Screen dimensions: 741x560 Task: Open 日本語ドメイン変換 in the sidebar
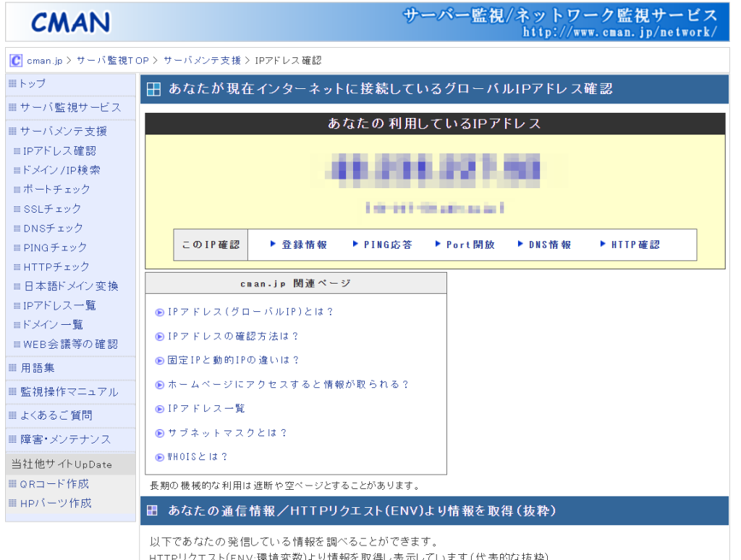70,287
